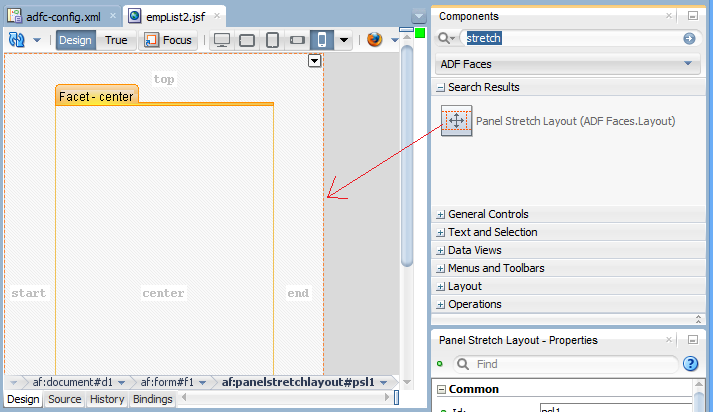Image resolution: width=713 pixels, height=412 pixels.
Task: Click the search go arrow button
Action: (x=689, y=39)
